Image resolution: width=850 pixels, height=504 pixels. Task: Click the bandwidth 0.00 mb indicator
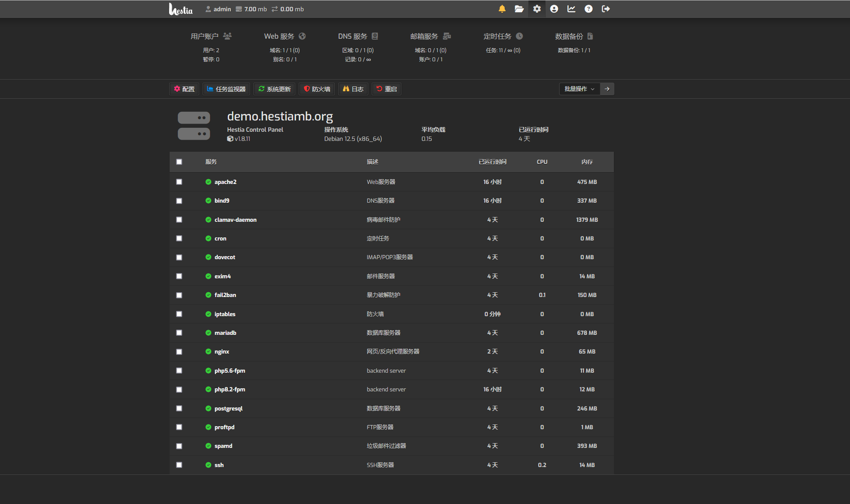coord(288,9)
